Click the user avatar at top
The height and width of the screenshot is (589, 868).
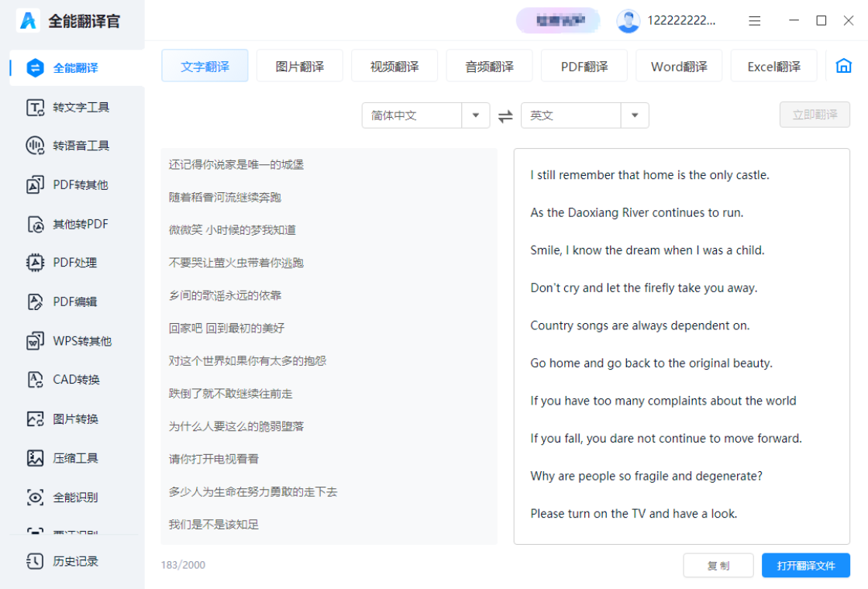628,21
